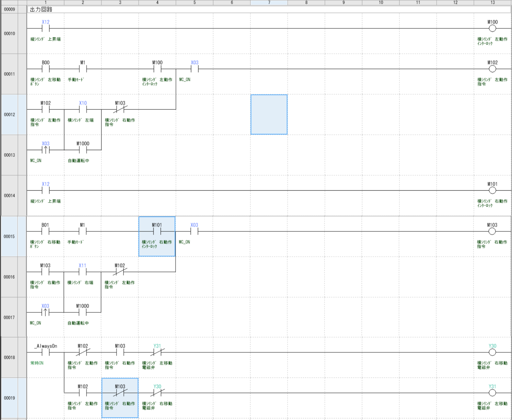512x420 pixels.
Task: Select the _AlwaysOn contact on rung 00018
Action: (45, 352)
